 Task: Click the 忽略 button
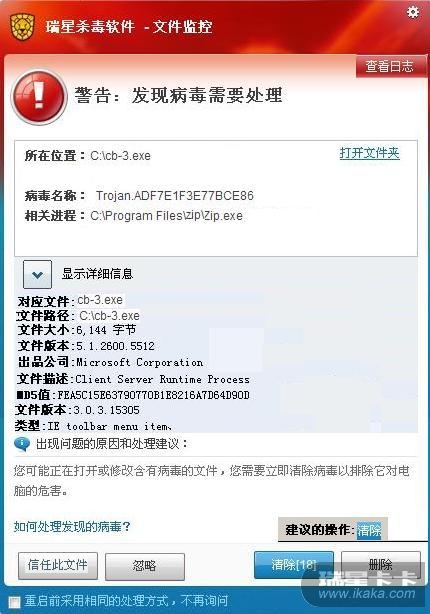tap(145, 566)
